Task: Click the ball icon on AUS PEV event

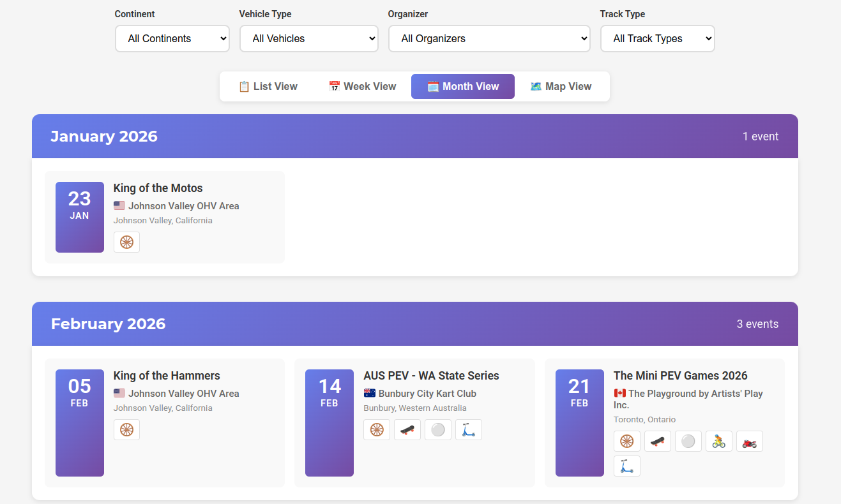Action: [x=438, y=429]
